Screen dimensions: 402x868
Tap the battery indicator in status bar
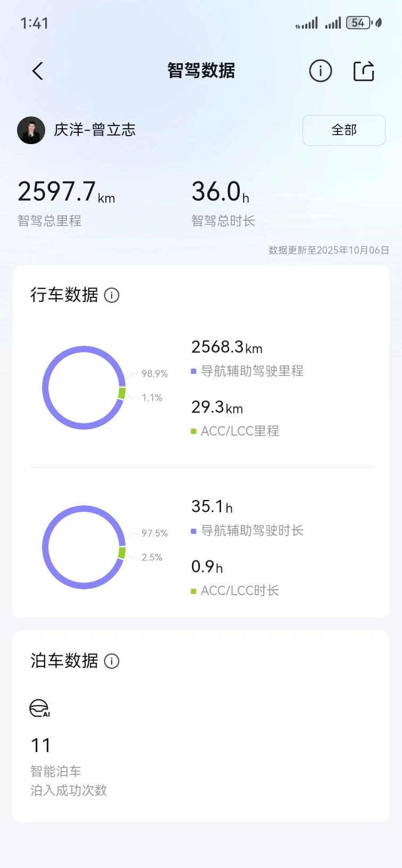[358, 23]
